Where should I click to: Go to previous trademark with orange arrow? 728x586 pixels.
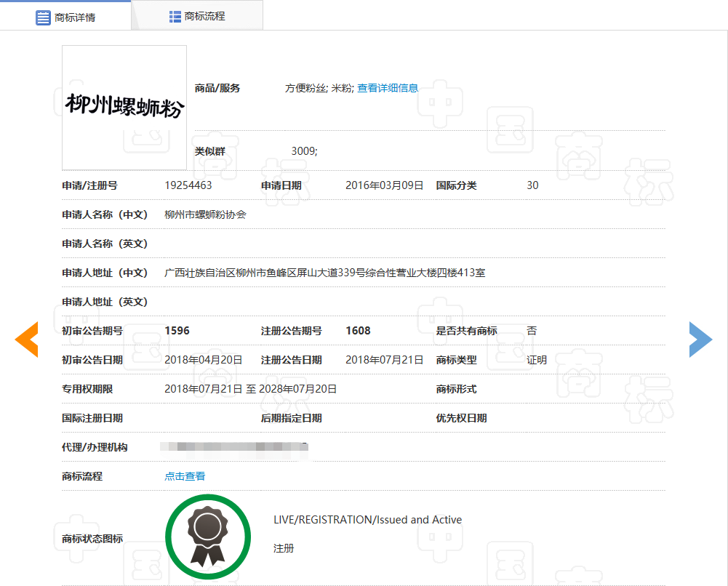point(26,339)
